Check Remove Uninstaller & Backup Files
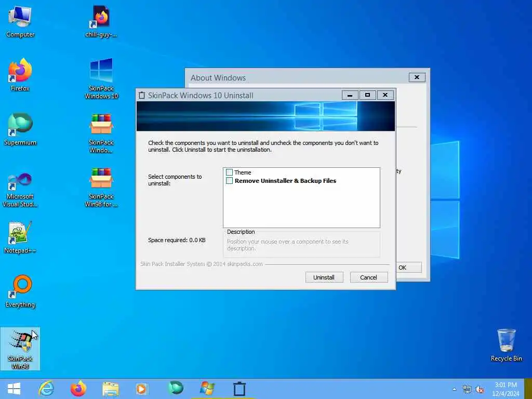Image resolution: width=532 pixels, height=399 pixels. click(x=229, y=180)
